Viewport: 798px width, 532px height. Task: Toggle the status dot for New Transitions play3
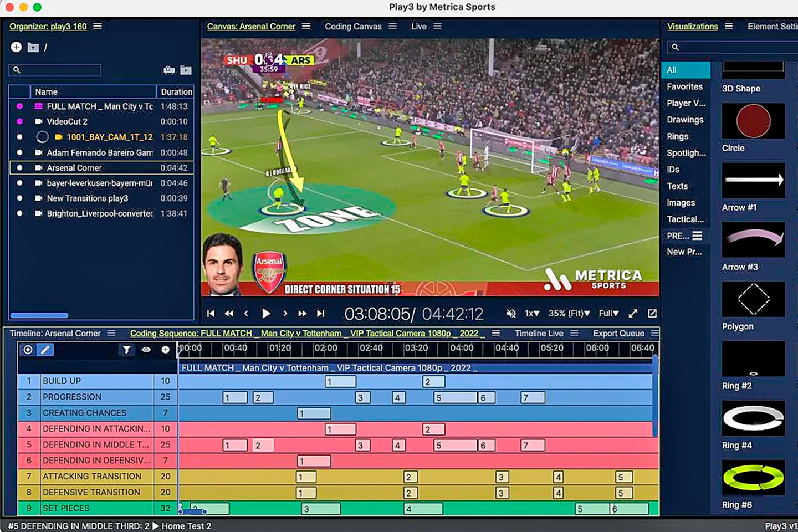20,198
